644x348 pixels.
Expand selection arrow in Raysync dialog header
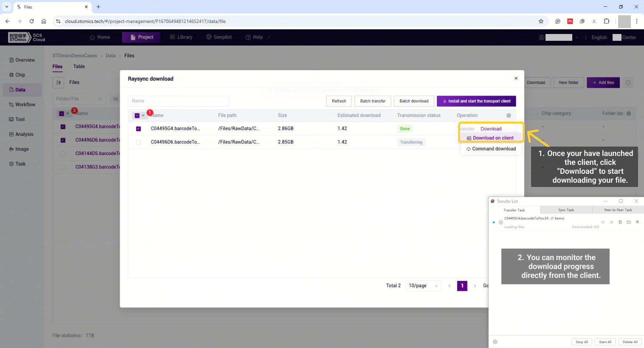coord(143,116)
